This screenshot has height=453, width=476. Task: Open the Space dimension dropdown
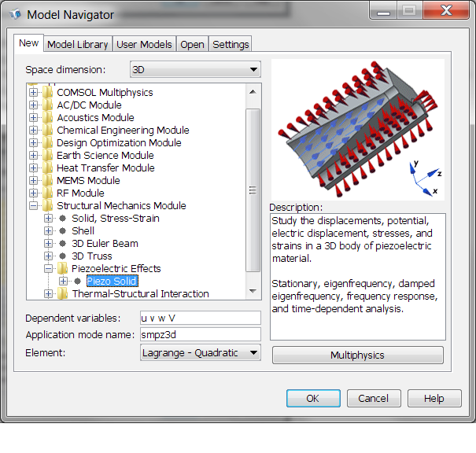195,69
